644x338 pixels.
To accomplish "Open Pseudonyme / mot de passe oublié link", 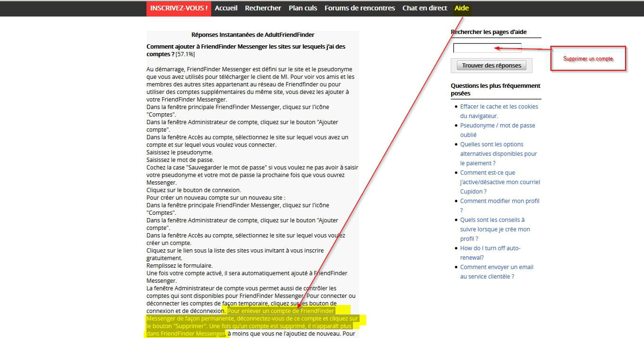I will point(498,126).
